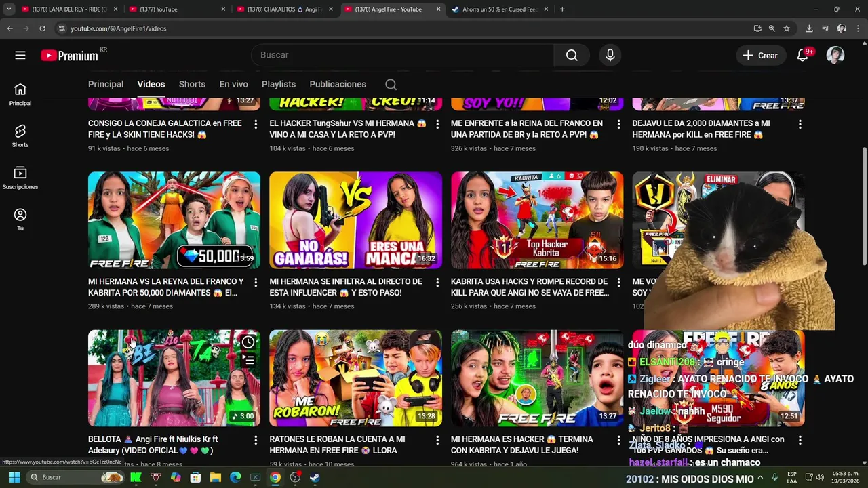Open Chrome media controls icon
The width and height of the screenshot is (868, 488).
point(825,28)
